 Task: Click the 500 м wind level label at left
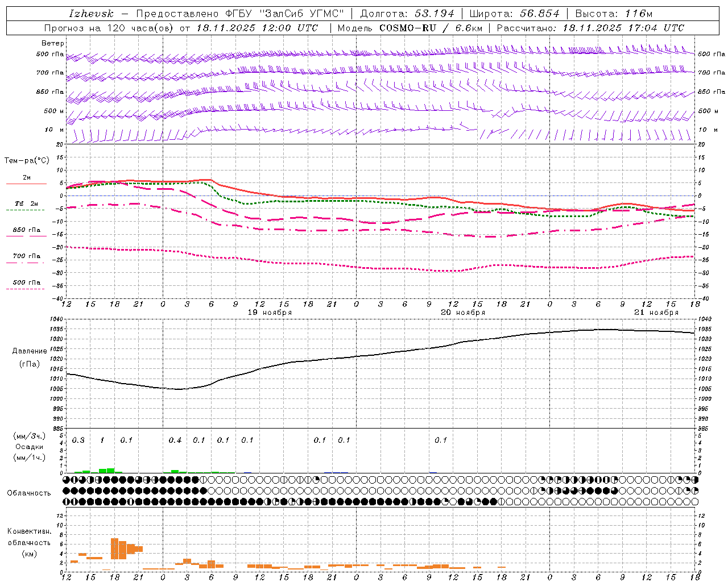(x=54, y=111)
